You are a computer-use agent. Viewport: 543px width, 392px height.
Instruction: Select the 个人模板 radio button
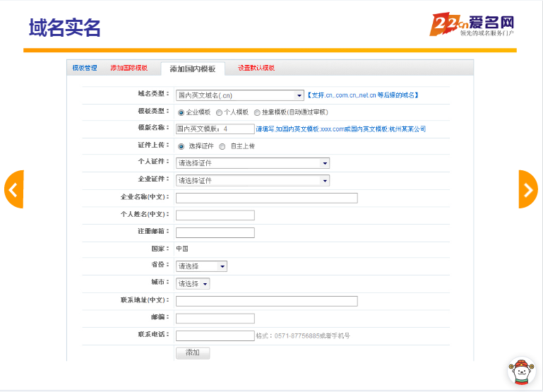(220, 112)
